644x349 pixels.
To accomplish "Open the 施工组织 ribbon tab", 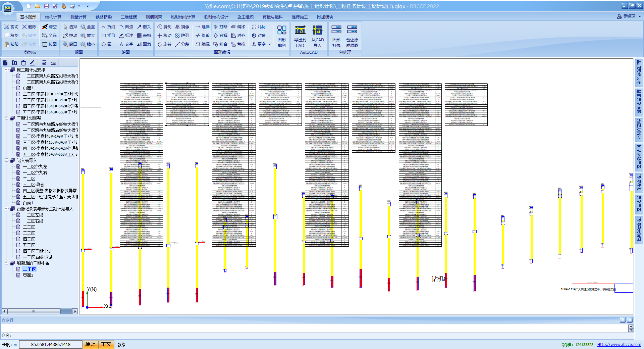I will tap(245, 17).
